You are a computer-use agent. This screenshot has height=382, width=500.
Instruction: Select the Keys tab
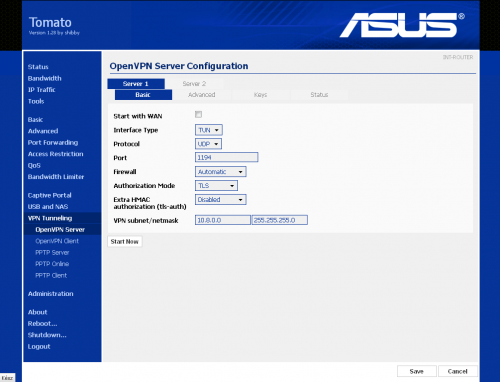(260, 95)
